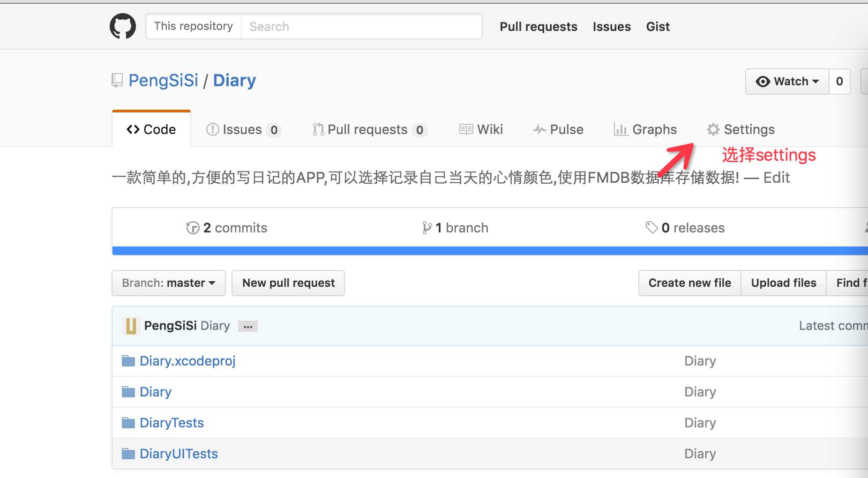This screenshot has width=868, height=478.
Task: Open the Wiki tab
Action: [481, 129]
